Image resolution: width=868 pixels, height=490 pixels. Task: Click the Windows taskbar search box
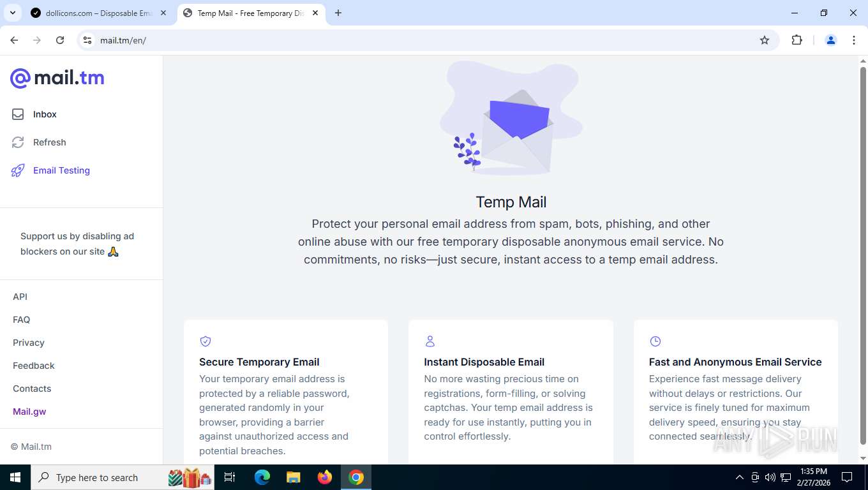point(121,477)
